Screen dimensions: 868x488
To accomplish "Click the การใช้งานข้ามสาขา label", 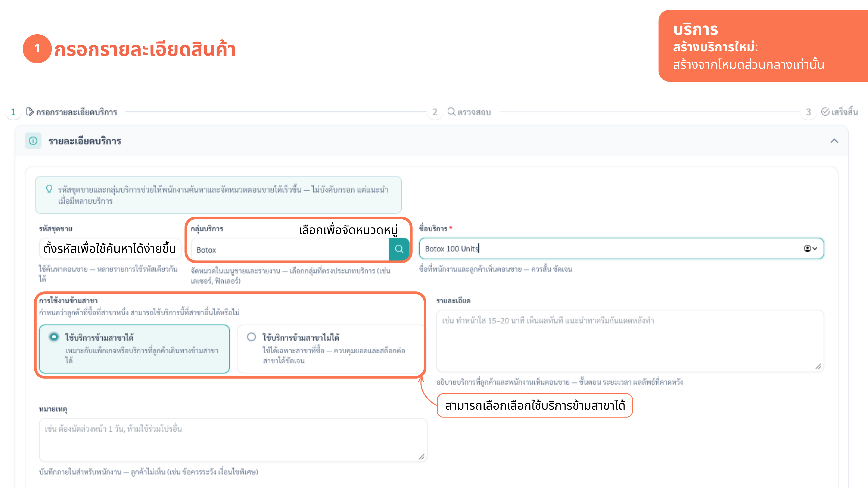I will click(x=68, y=300).
